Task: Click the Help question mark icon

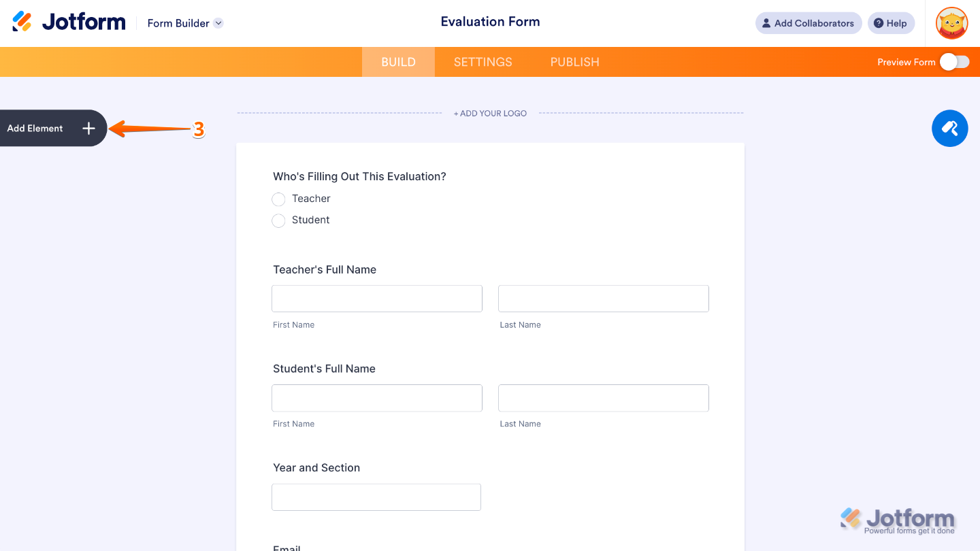Action: (878, 22)
